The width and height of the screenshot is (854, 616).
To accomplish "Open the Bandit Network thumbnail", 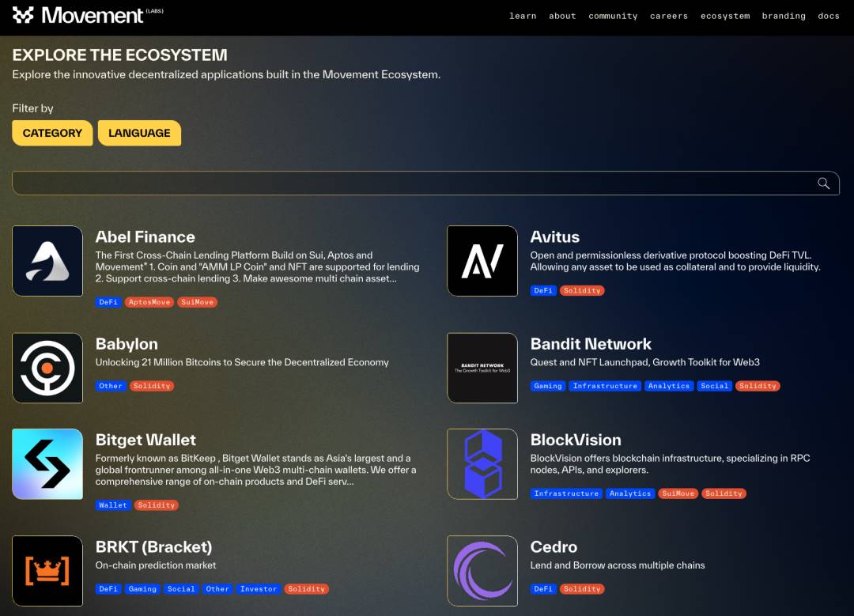I will 482,368.
